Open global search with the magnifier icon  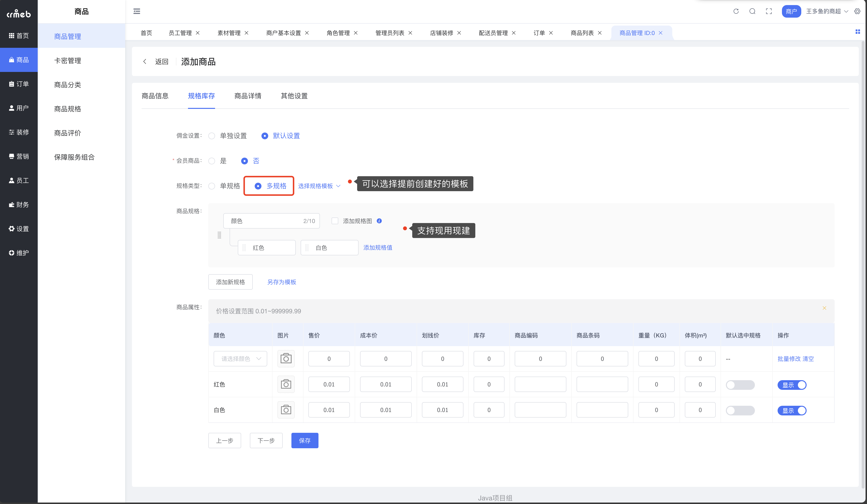click(x=752, y=11)
